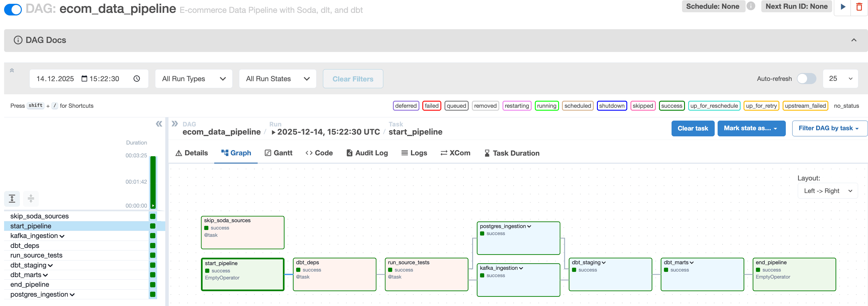Expand the kafka_ingestion group chevron

(x=521, y=268)
